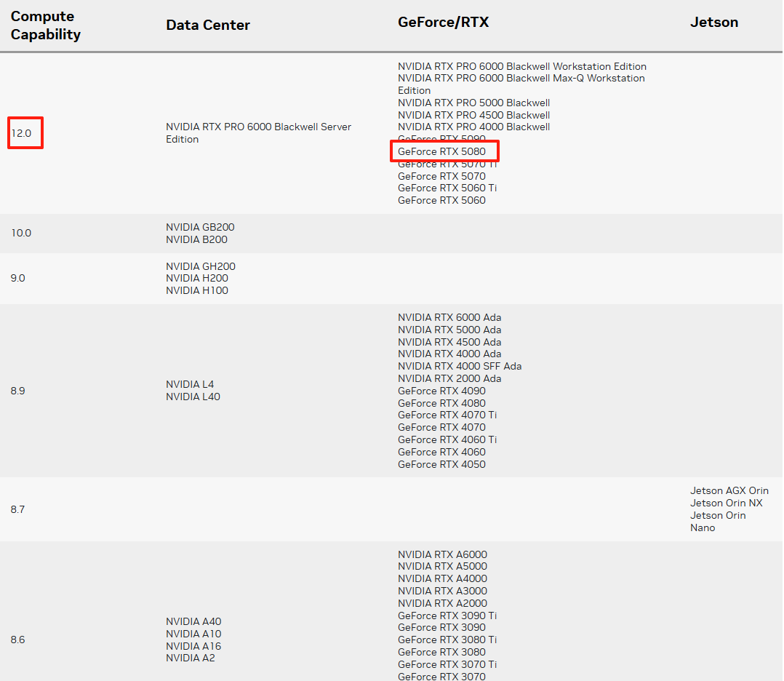Viewport: 784px width, 681px height.
Task: Click the NVIDIA L4 entry
Action: click(x=190, y=384)
